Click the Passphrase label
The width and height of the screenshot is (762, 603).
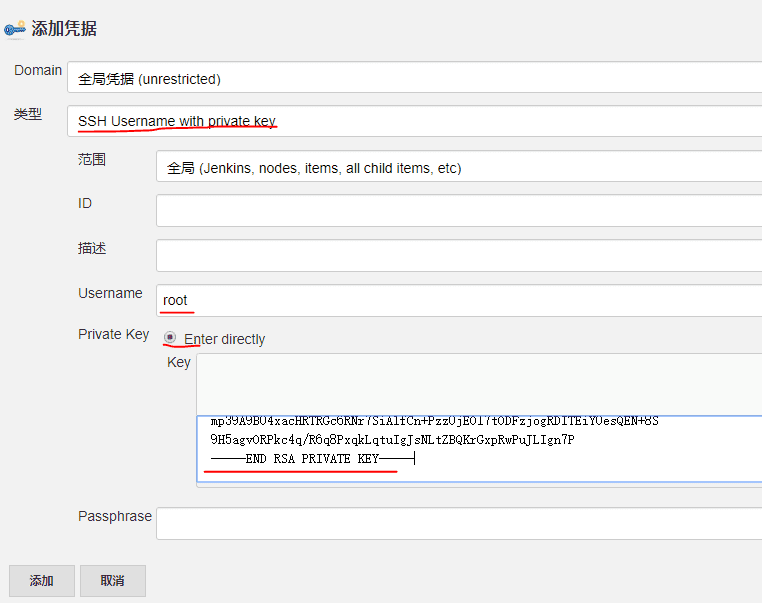pos(115,516)
